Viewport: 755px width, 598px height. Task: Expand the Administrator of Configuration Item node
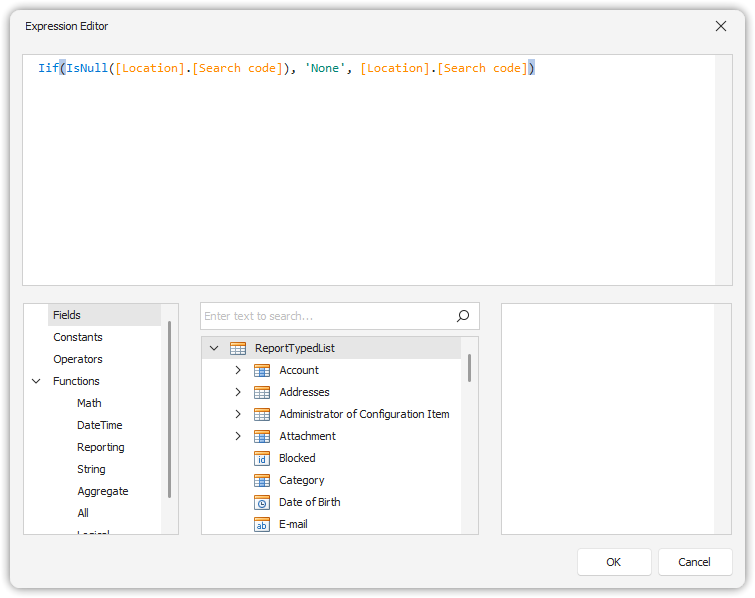(x=238, y=414)
